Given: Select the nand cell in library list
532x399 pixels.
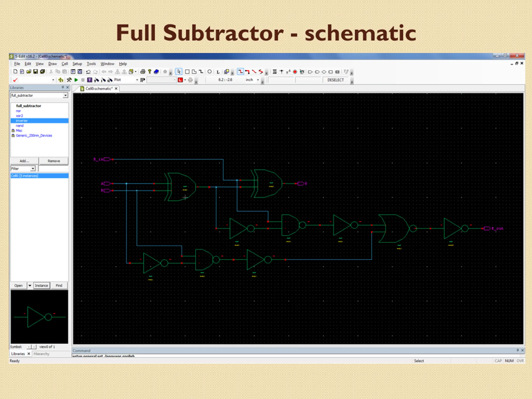Looking at the screenshot, I should pyautogui.click(x=20, y=126).
